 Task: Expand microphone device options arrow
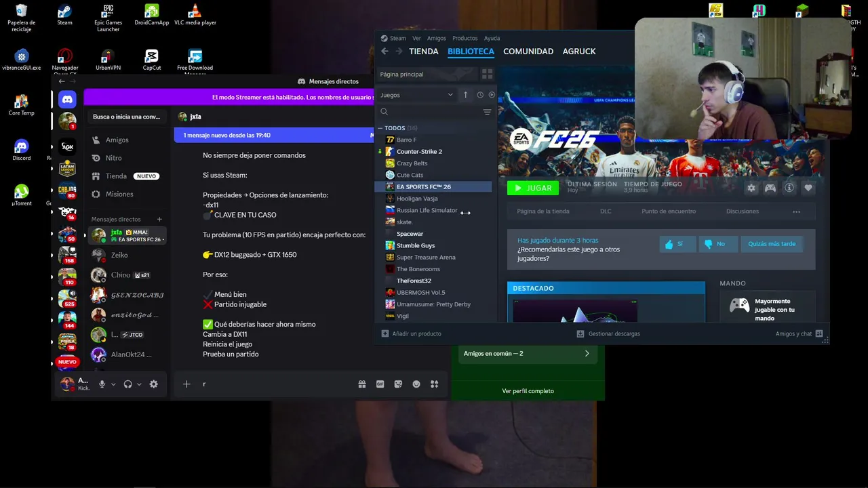(x=113, y=384)
